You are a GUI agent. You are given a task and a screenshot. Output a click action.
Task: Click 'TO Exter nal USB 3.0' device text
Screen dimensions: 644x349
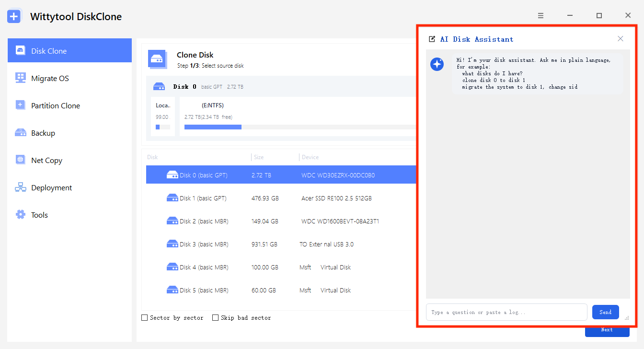pos(327,244)
